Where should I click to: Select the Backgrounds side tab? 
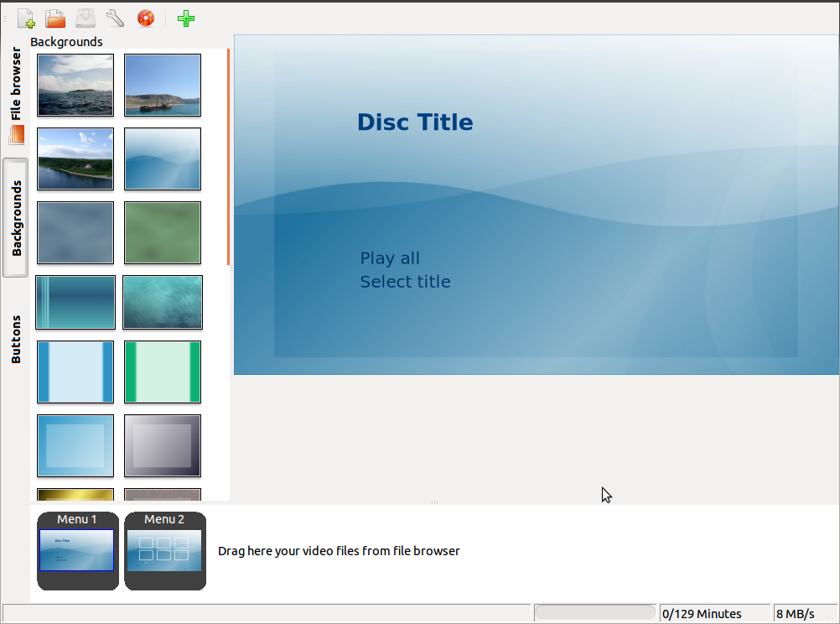[16, 217]
